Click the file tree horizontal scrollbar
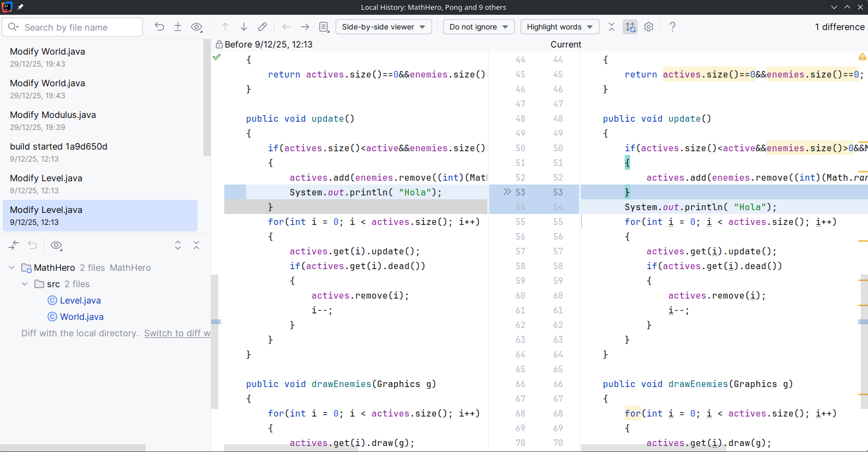The width and height of the screenshot is (868, 452). [73, 448]
